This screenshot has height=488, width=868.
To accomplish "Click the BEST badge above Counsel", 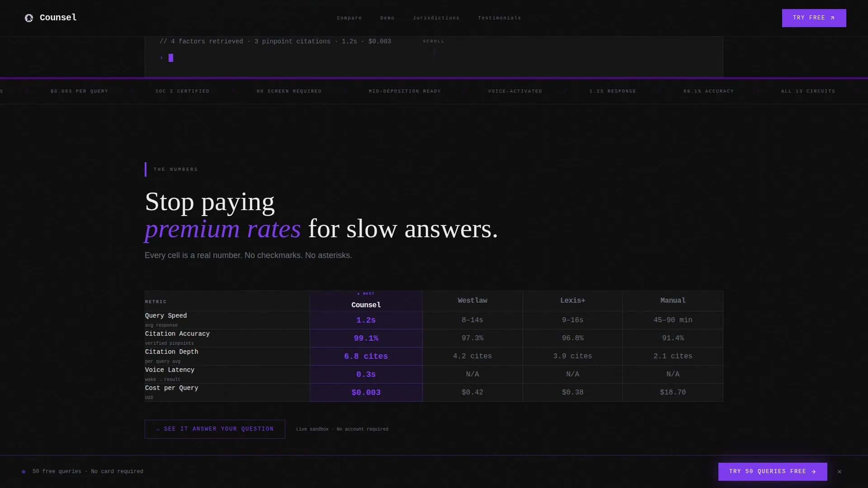I will pyautogui.click(x=366, y=294).
